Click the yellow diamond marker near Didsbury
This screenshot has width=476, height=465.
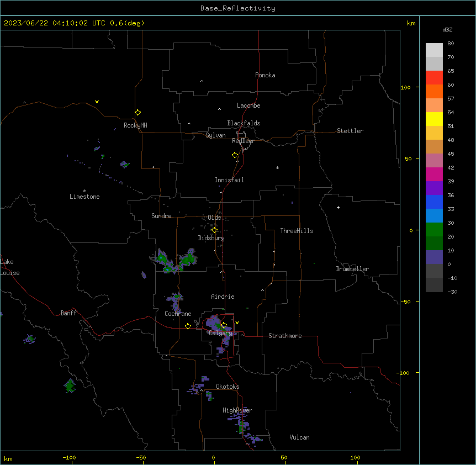coord(214,230)
